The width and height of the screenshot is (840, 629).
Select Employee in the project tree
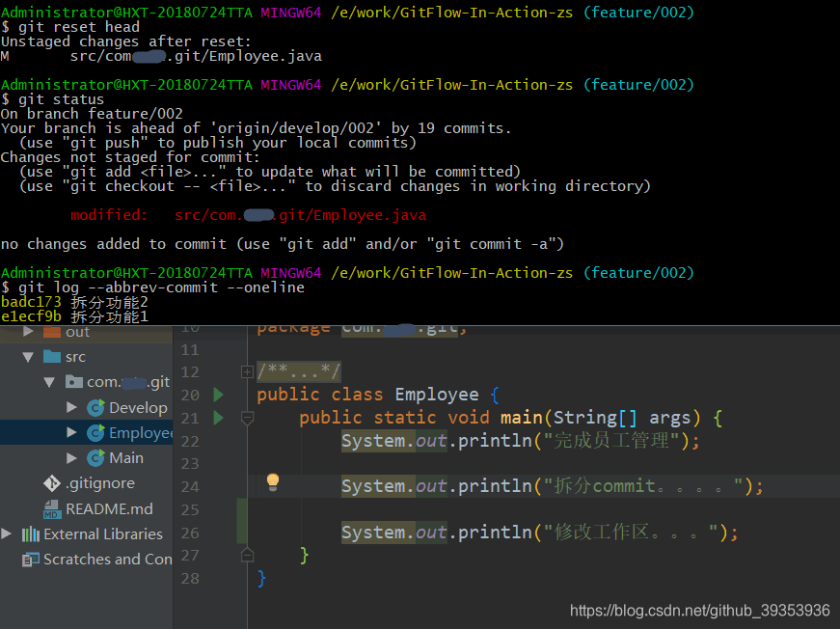[141, 433]
